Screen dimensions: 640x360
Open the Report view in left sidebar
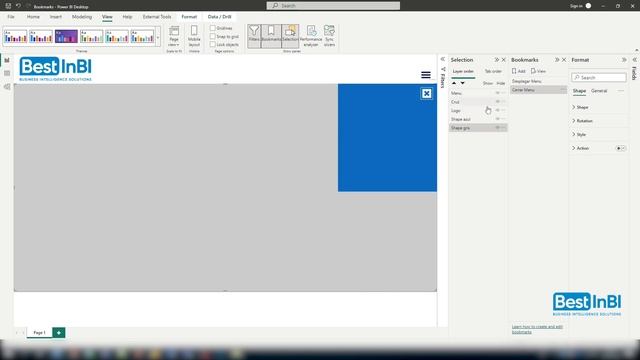7,60
